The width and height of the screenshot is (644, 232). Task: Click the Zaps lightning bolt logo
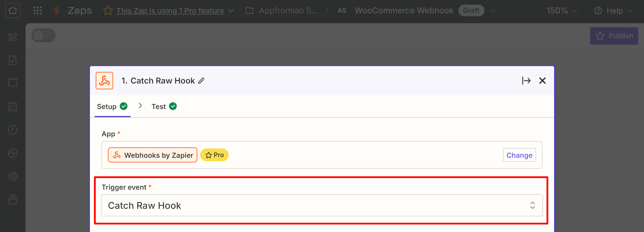pos(57,10)
